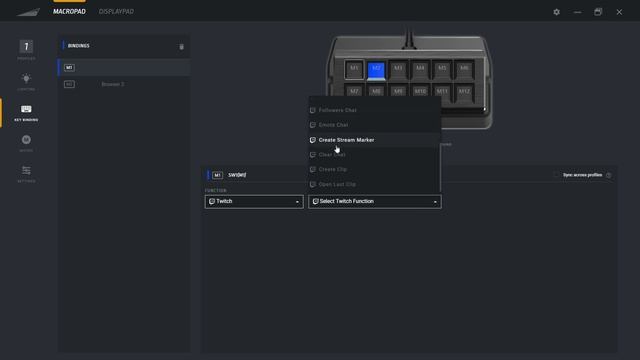
Task: Select the M8 key on the macropad
Action: (376, 91)
